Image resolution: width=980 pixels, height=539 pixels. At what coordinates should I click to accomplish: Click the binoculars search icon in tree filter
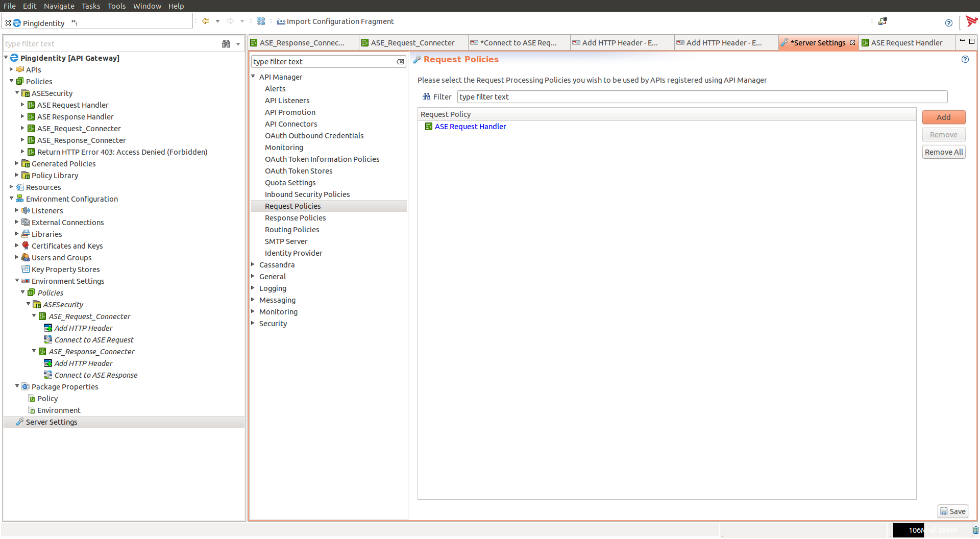pos(226,44)
